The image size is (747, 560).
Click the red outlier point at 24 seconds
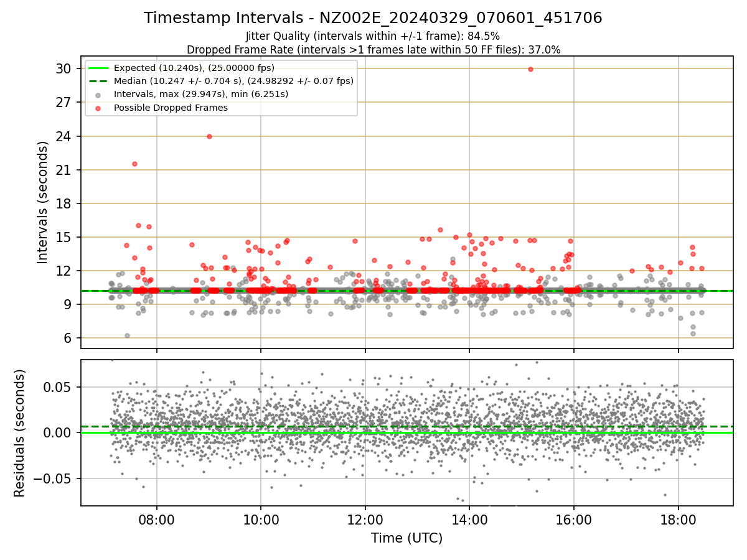pyautogui.click(x=209, y=136)
